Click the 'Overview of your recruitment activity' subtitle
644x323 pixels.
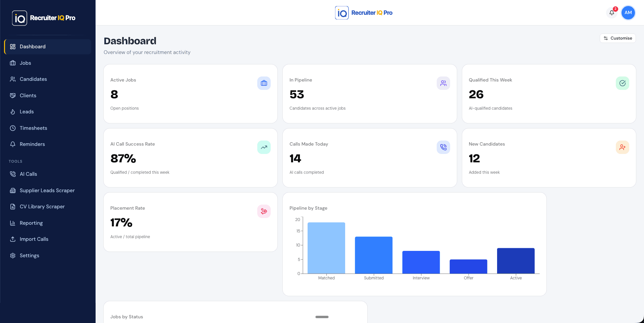[x=147, y=52]
